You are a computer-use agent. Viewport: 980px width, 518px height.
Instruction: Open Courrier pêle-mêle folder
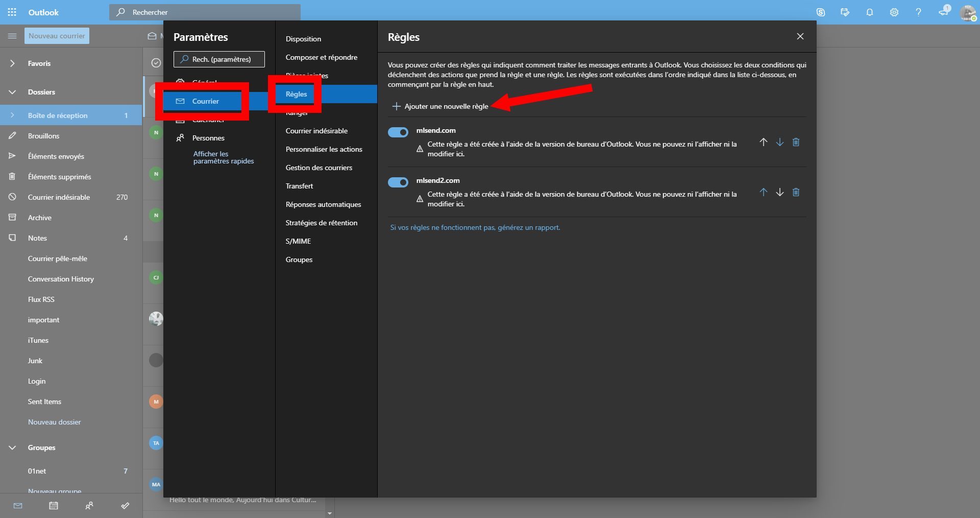[x=71, y=258]
